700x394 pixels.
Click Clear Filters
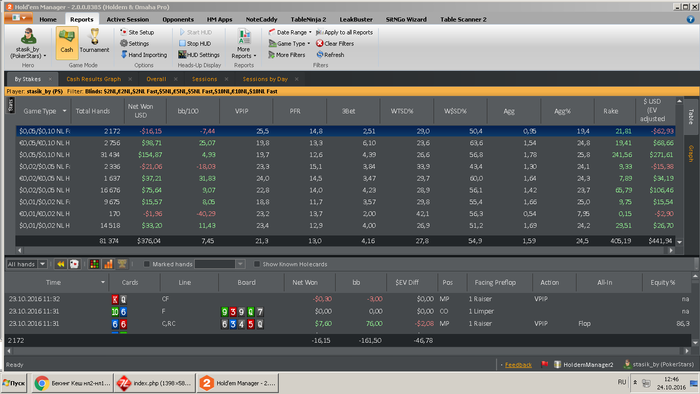[335, 43]
